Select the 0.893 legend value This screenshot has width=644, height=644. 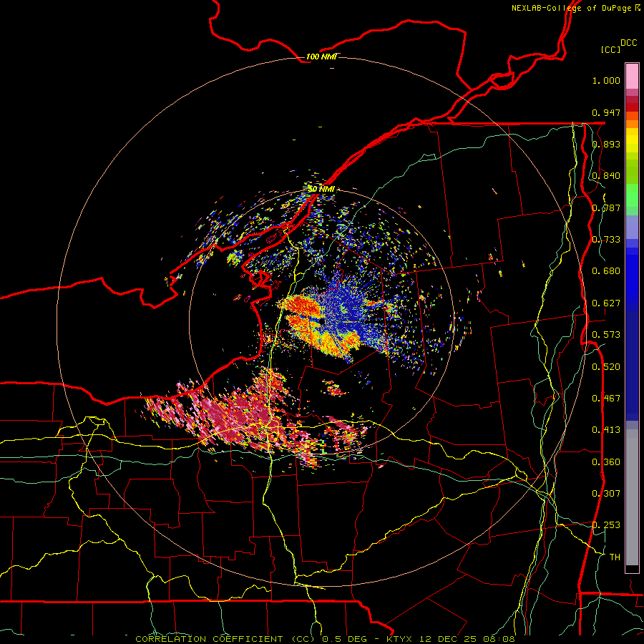coord(606,144)
